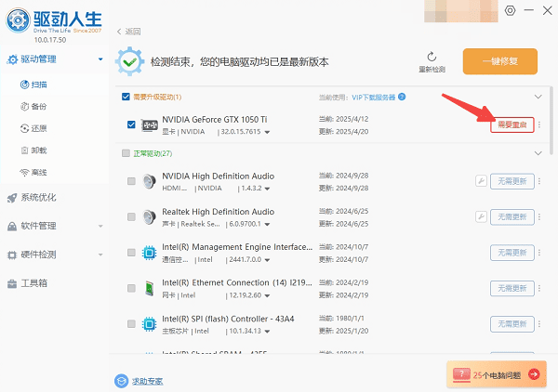Uncheck the NVIDIA GeForce GTX 1050 Ti checkbox

tap(131, 124)
